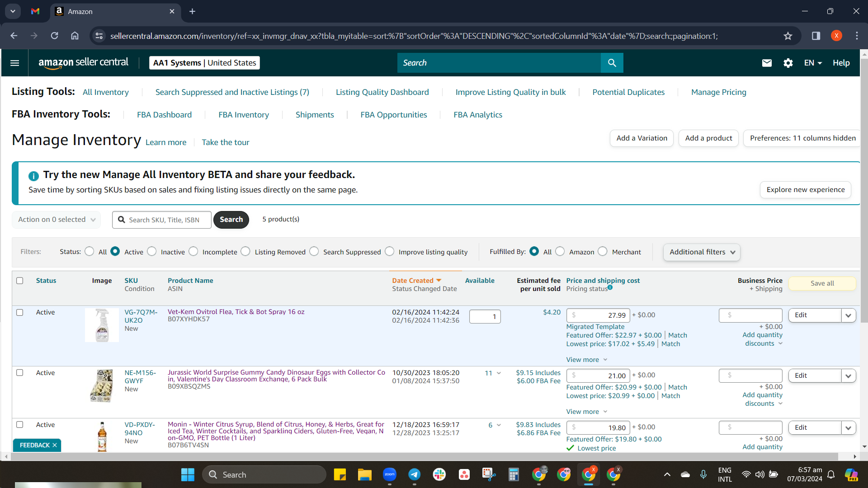868x488 pixels.
Task: Go to the Shipments tool
Action: coord(315,115)
